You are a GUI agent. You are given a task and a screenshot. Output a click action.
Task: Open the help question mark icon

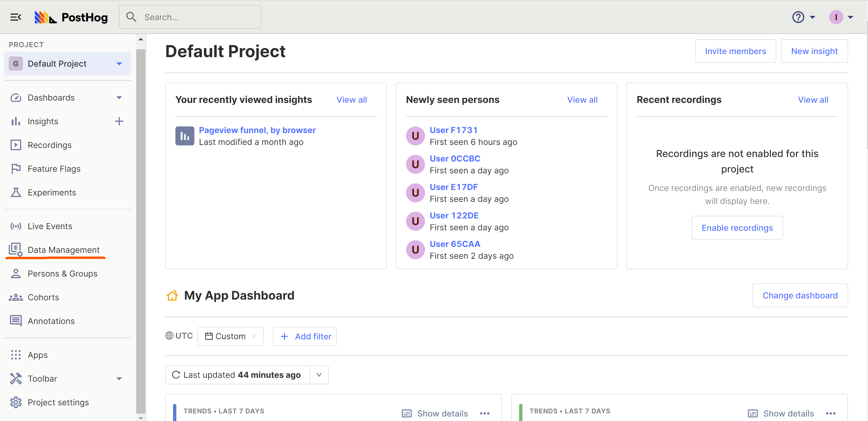click(798, 17)
